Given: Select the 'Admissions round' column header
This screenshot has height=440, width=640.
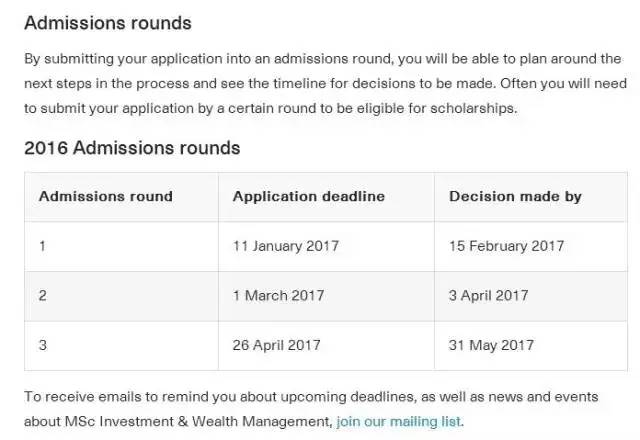Looking at the screenshot, I should (122, 197).
